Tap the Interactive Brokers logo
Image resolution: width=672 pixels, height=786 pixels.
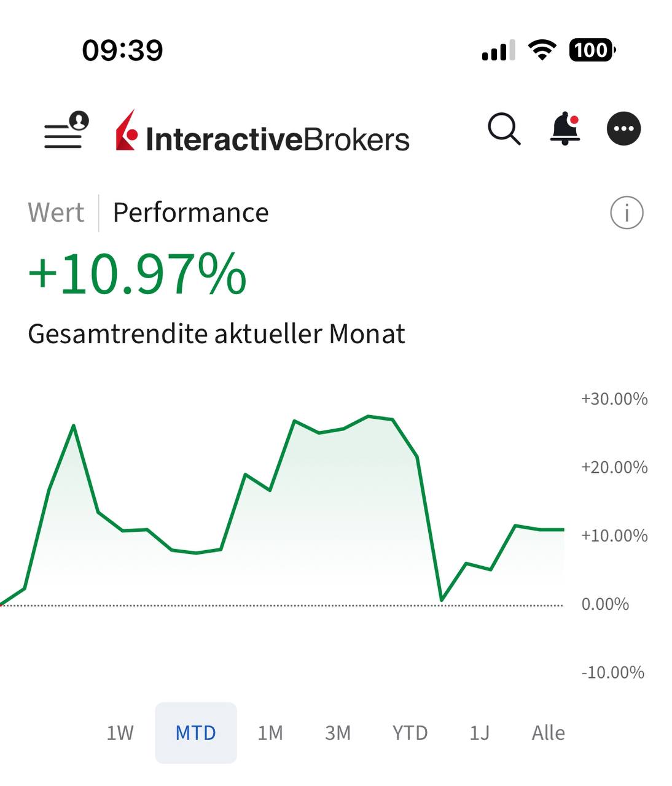point(262,131)
